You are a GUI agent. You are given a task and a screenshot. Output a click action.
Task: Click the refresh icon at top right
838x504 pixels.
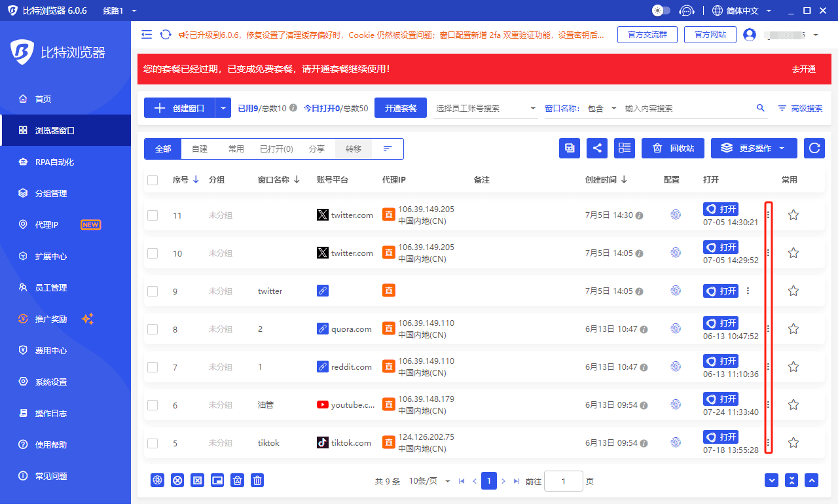tap(814, 148)
